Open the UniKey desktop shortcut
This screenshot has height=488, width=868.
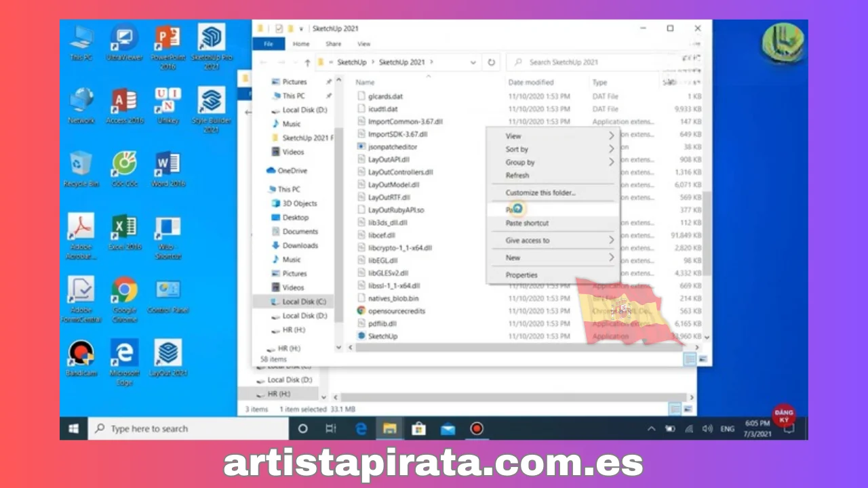168,105
